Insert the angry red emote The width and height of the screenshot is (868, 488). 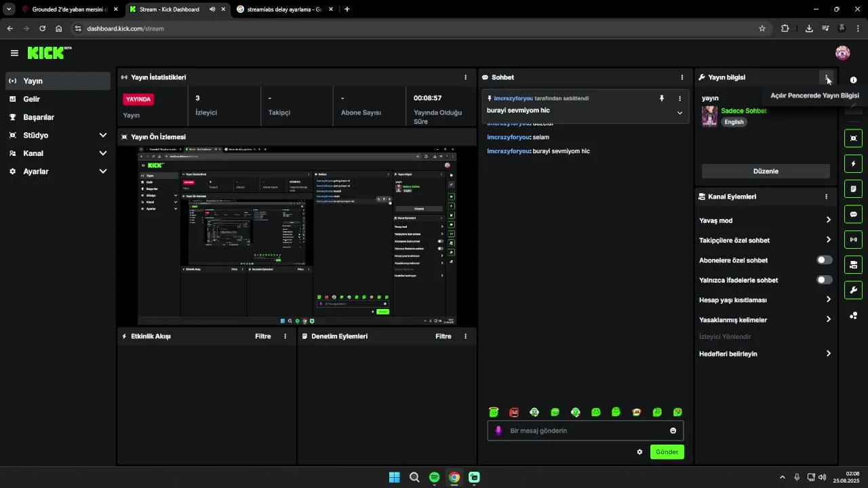click(x=514, y=412)
